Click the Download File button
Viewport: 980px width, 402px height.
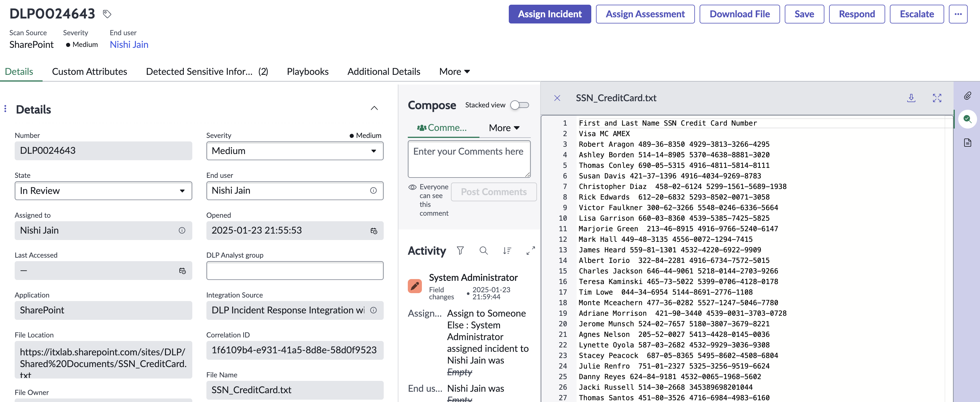tap(740, 14)
